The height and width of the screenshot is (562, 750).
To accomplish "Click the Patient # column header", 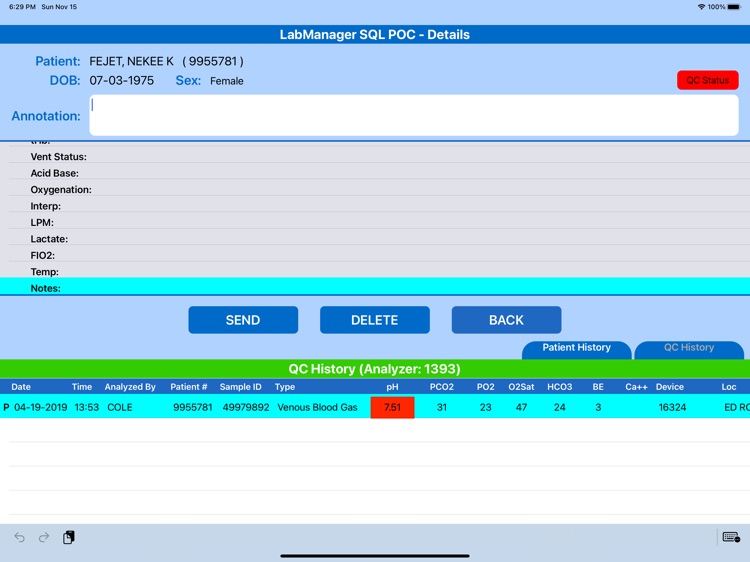I will pos(188,387).
